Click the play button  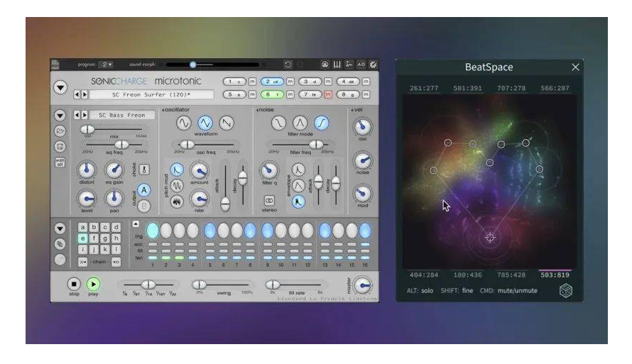pos(93,285)
